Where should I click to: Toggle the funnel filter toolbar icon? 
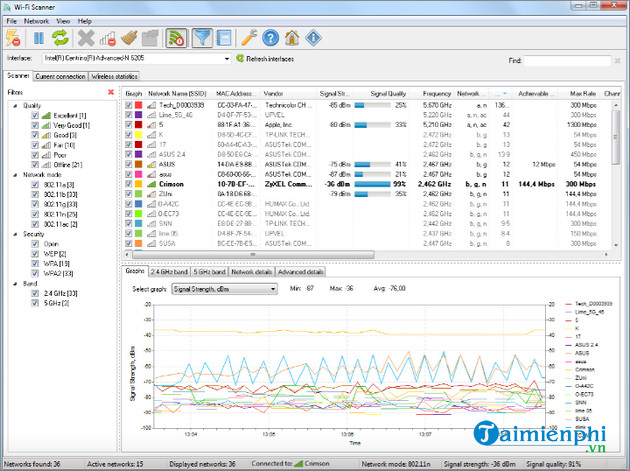(x=204, y=38)
